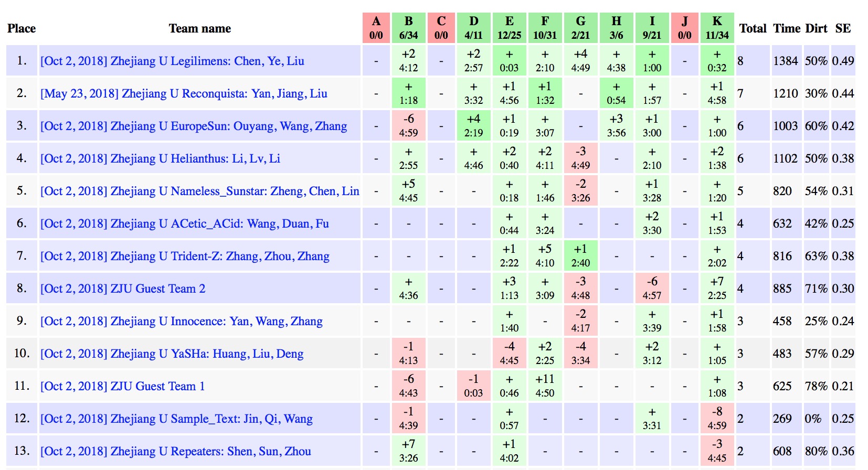This screenshot has height=470, width=868.
Task: Open the Zhejiang U Reconquista team link
Action: pyautogui.click(x=184, y=93)
